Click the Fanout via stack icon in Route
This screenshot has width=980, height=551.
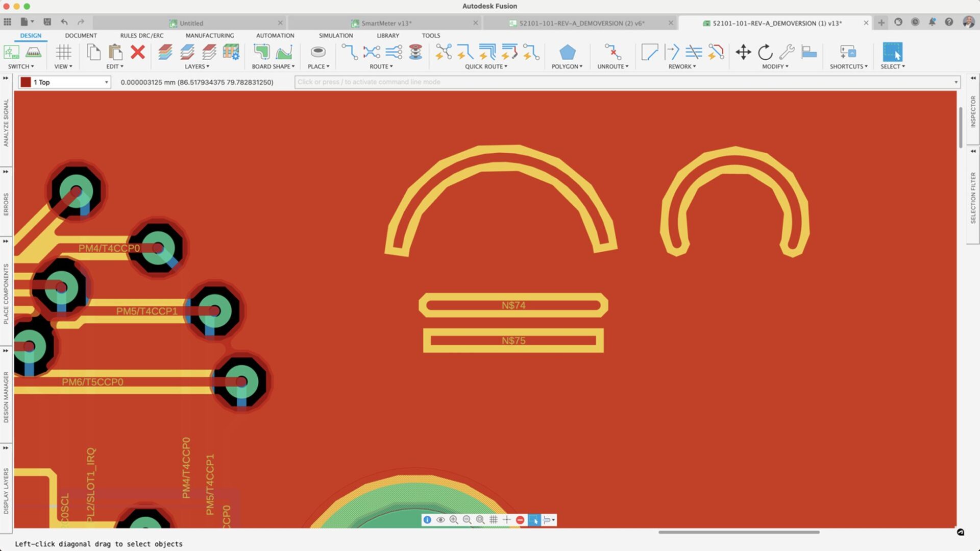click(415, 52)
